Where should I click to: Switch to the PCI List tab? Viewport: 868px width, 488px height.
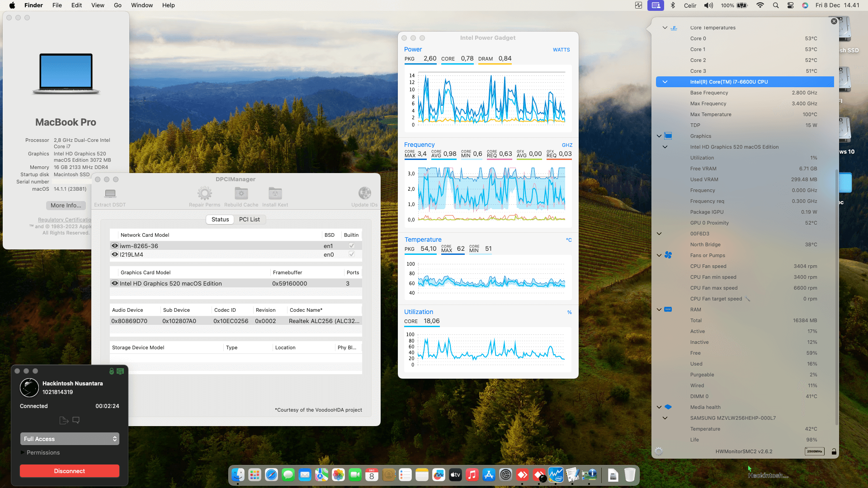point(249,220)
